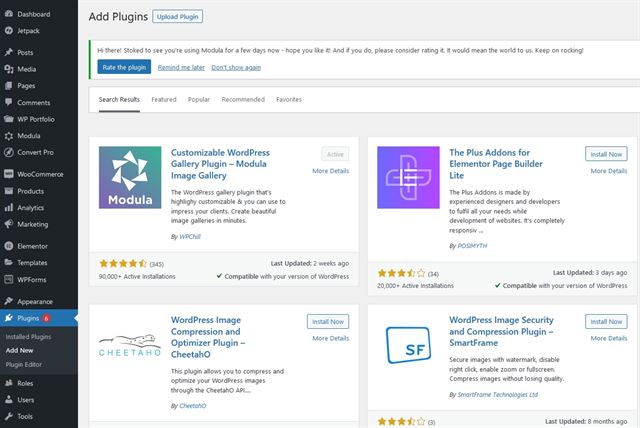The width and height of the screenshot is (640, 428).
Task: Switch to the Search Results tab
Action: pyautogui.click(x=119, y=100)
